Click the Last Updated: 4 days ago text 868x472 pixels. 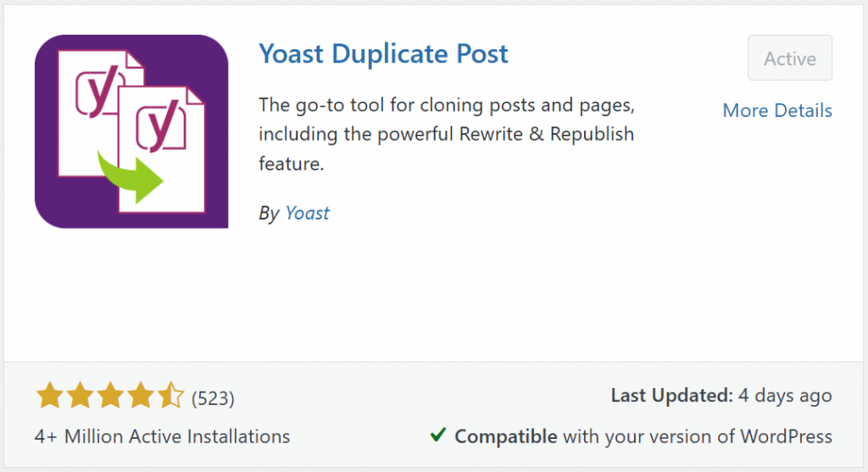point(721,396)
